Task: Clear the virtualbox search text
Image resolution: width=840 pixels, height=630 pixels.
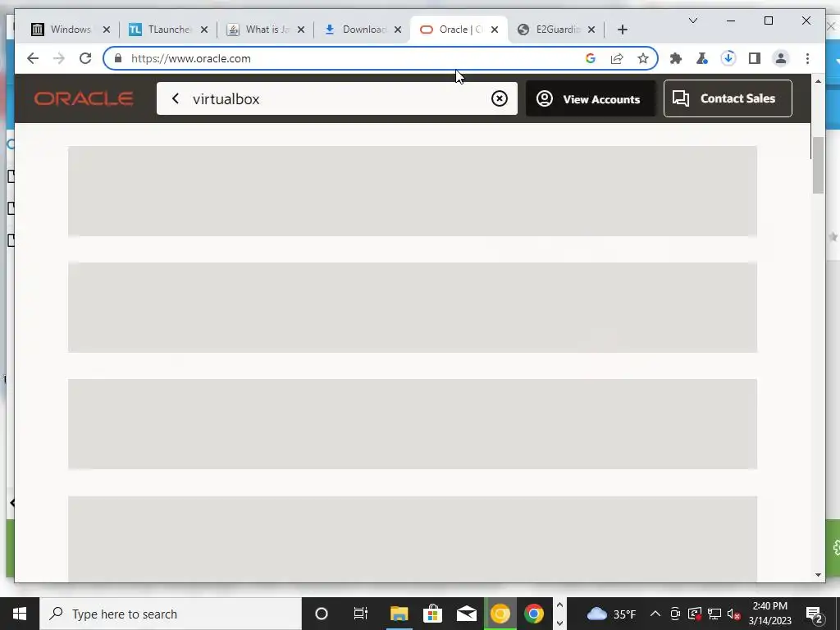Action: click(500, 98)
